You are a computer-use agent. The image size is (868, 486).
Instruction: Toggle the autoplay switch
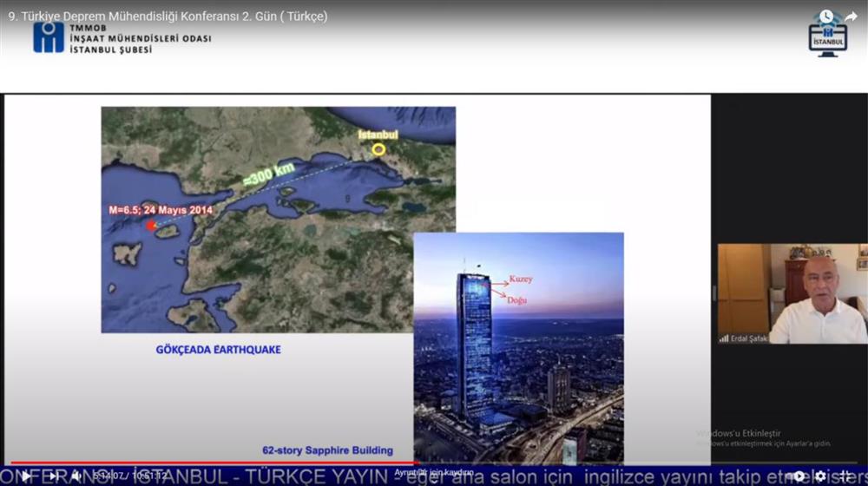[x=797, y=476]
